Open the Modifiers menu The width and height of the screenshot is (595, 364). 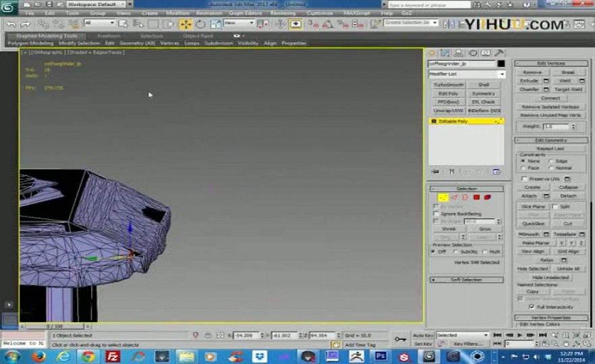click(177, 13)
